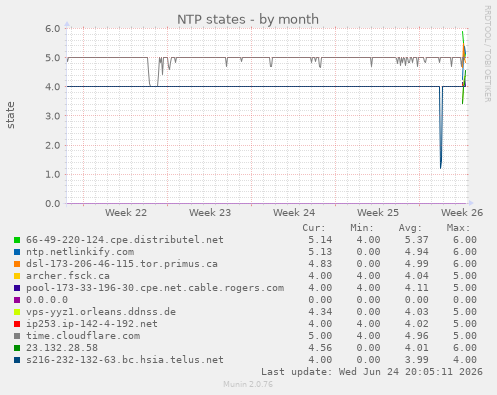Click the Max: column header
The height and width of the screenshot is (395, 497).
coord(458,228)
